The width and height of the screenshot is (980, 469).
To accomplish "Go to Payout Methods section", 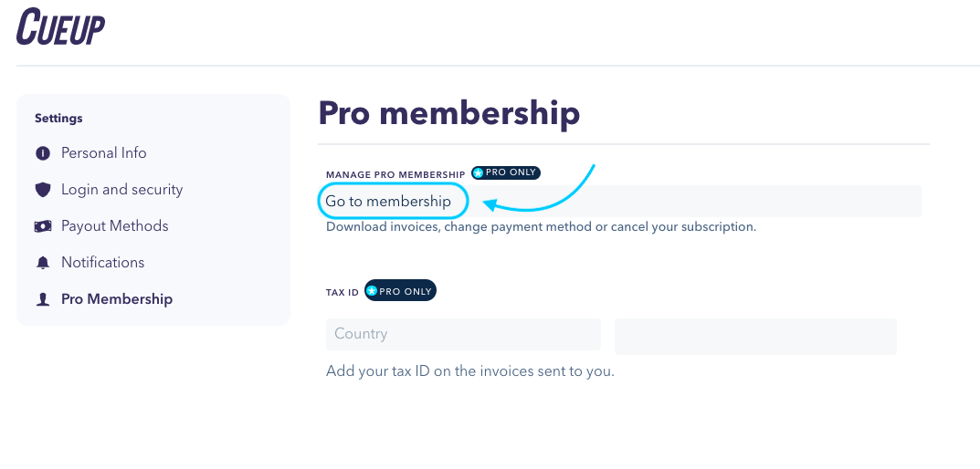I will pyautogui.click(x=115, y=226).
